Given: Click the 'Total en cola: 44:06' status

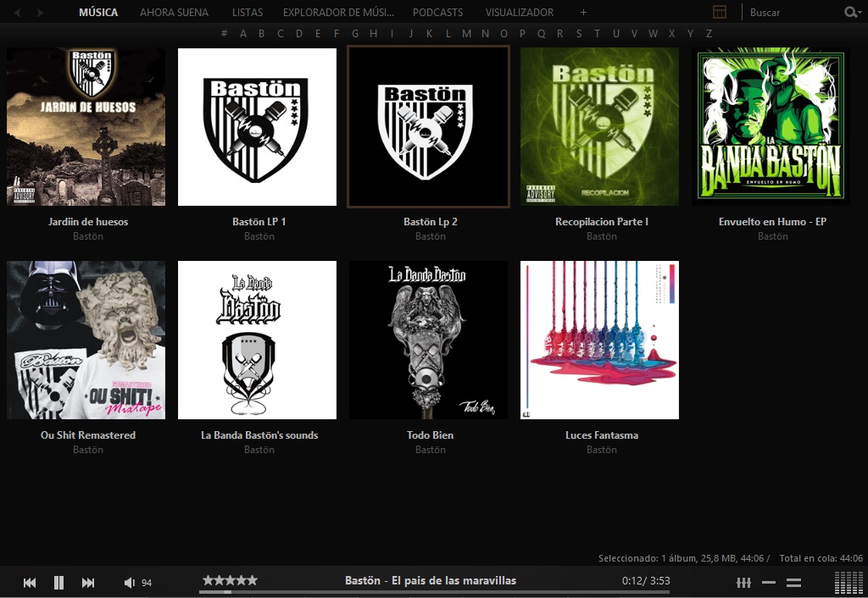Looking at the screenshot, I should pyautogui.click(x=821, y=558).
